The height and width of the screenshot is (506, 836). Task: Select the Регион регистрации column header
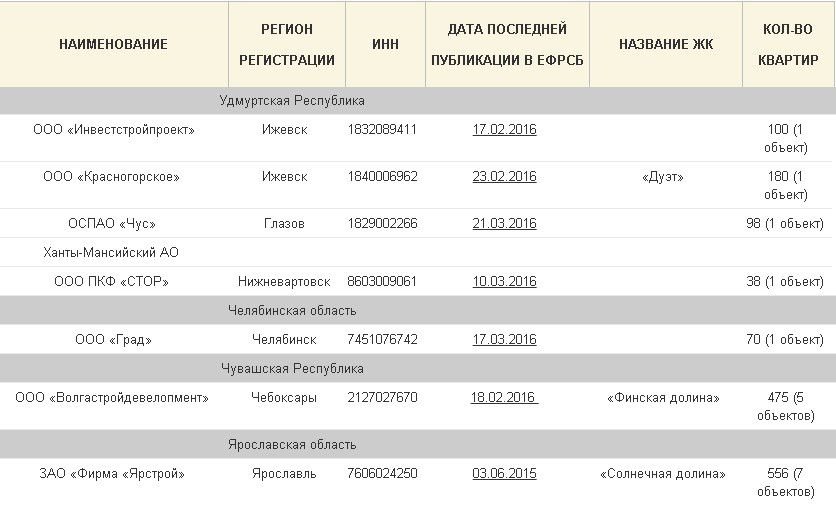287,44
